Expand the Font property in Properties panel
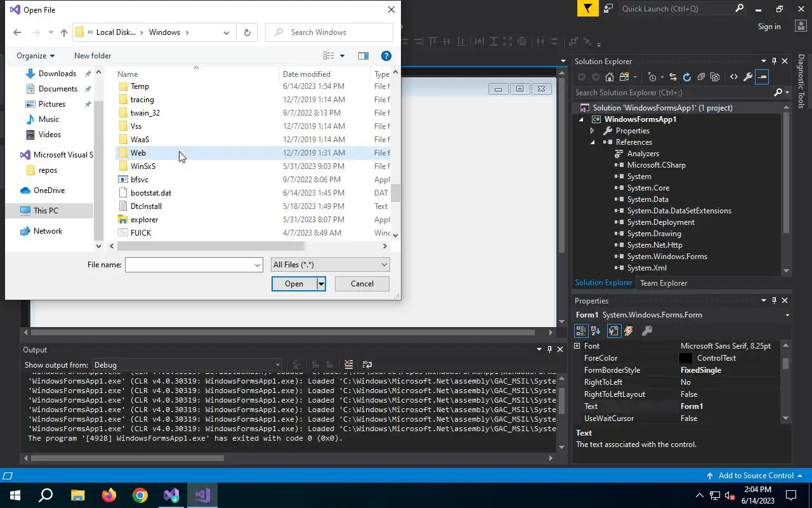The image size is (812, 508). [577, 346]
